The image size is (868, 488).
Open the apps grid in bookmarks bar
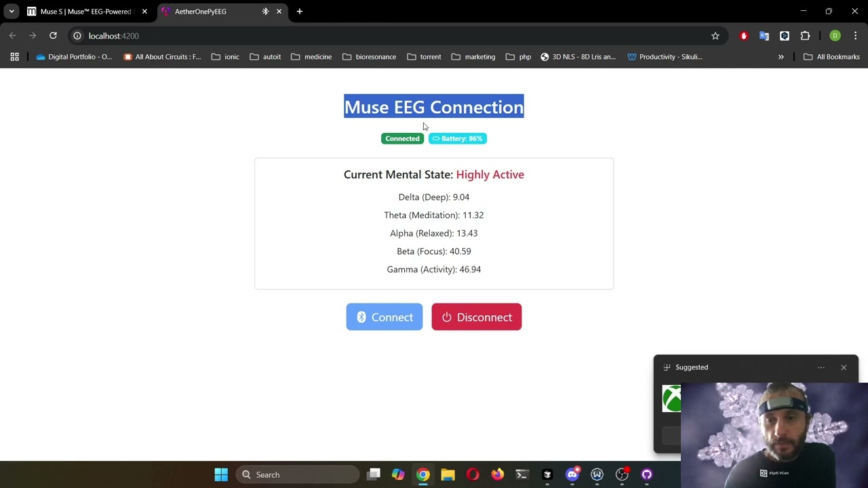14,57
